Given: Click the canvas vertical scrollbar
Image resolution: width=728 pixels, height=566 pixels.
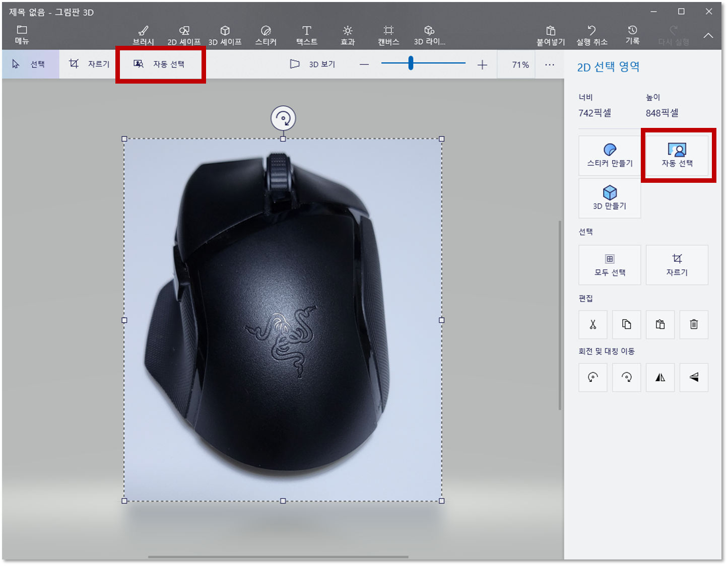Looking at the screenshot, I should [x=560, y=315].
